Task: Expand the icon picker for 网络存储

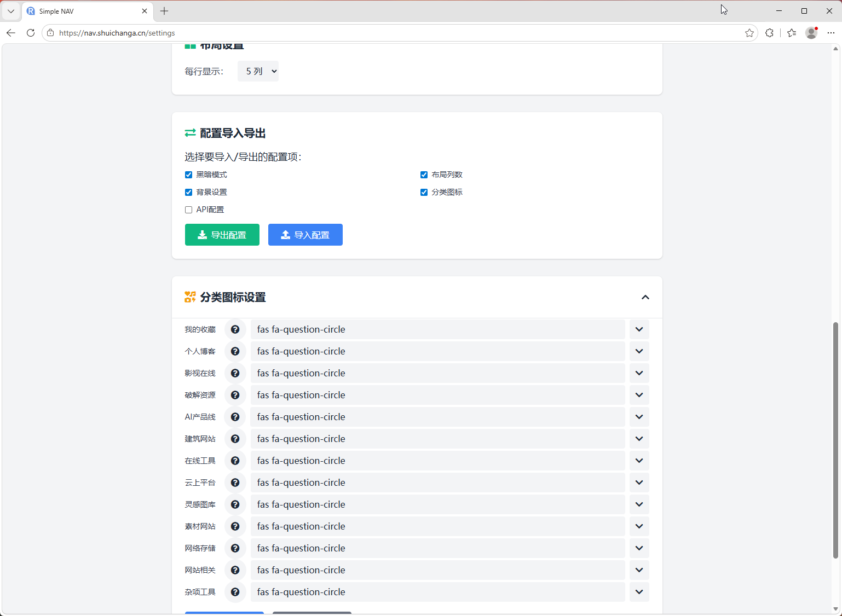Action: (x=639, y=548)
